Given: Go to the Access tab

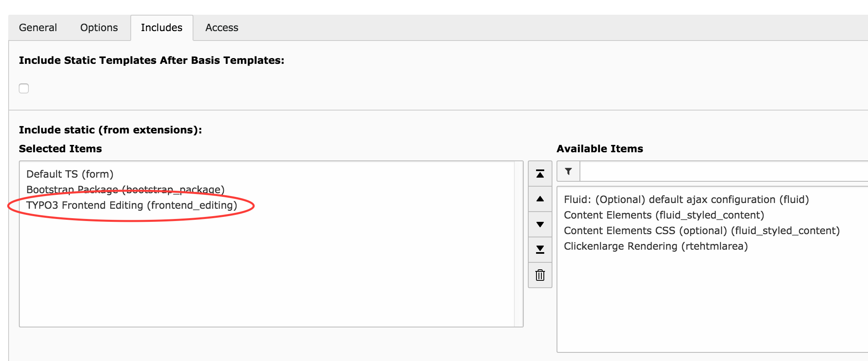Looking at the screenshot, I should [x=222, y=27].
